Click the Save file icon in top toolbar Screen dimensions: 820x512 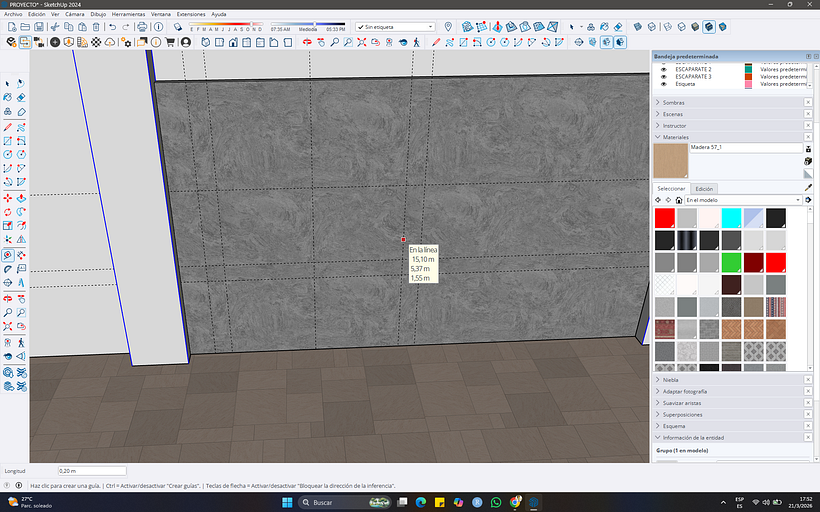39,27
